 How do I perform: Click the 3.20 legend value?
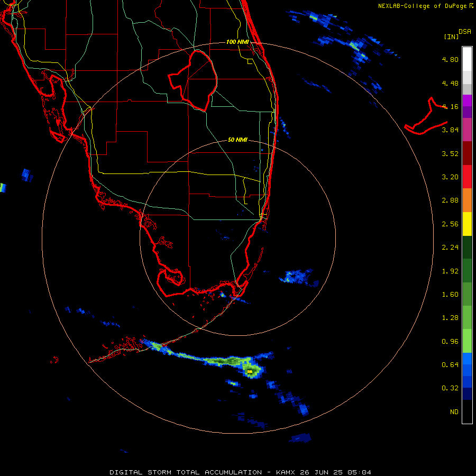click(x=450, y=177)
